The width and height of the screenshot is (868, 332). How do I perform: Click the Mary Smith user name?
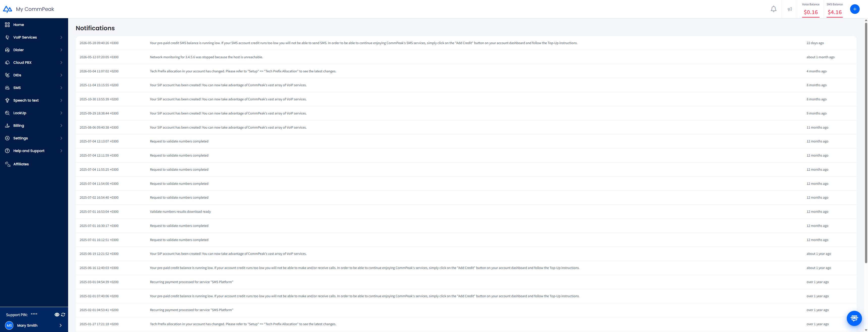click(x=27, y=325)
